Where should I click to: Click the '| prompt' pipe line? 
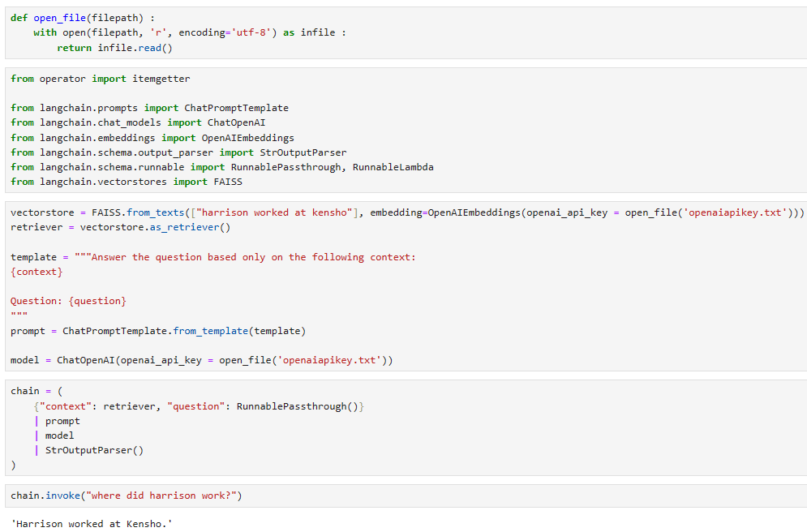coord(57,421)
